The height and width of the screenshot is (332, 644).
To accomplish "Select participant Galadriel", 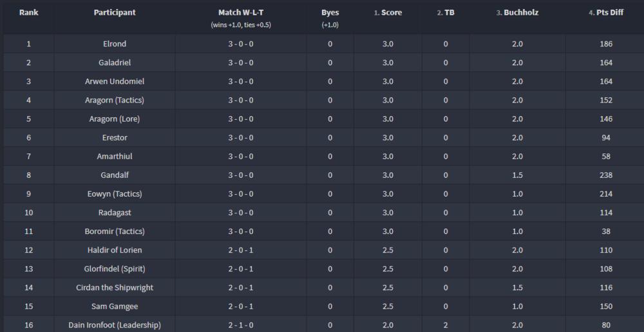I will pos(115,63).
